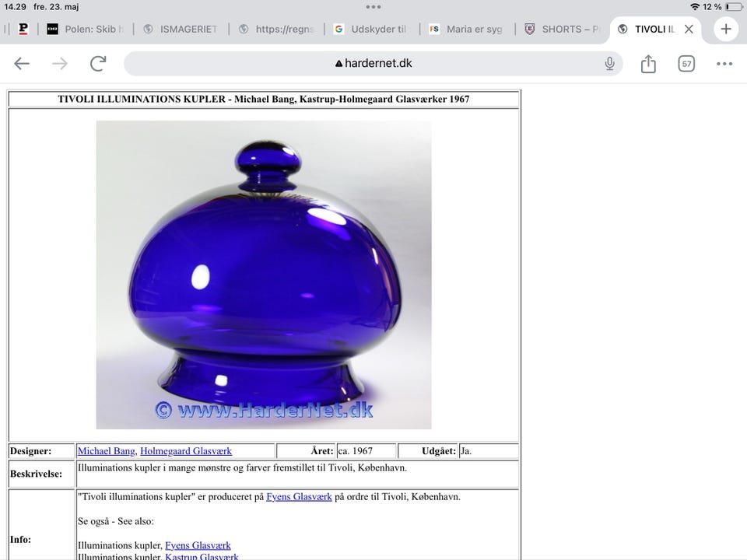The image size is (747, 560).
Task: Tap the blue glass dome image
Action: point(264,275)
